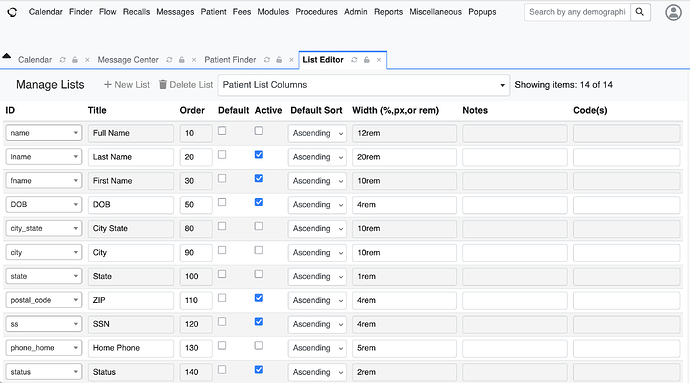
Task: Lock the List Editor tab
Action: tap(367, 60)
